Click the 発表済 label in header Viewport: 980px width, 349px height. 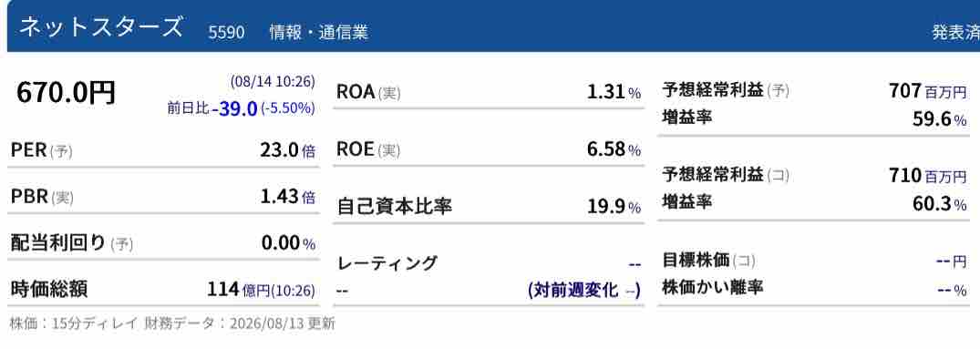tap(955, 33)
